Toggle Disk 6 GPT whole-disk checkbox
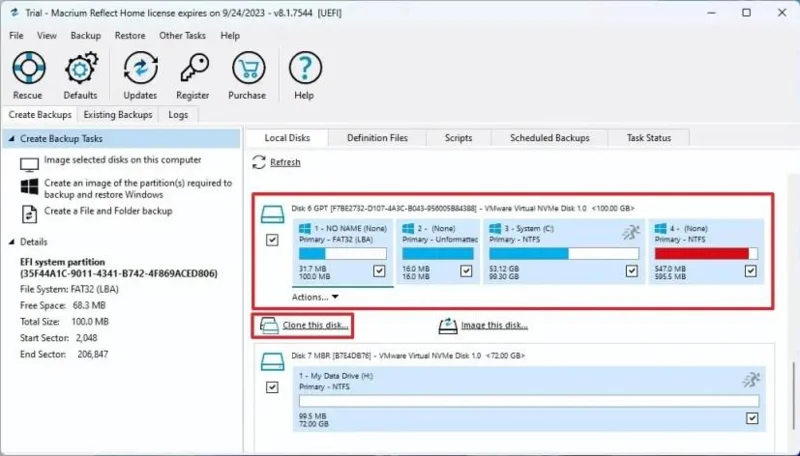800x456 pixels. coord(272,240)
